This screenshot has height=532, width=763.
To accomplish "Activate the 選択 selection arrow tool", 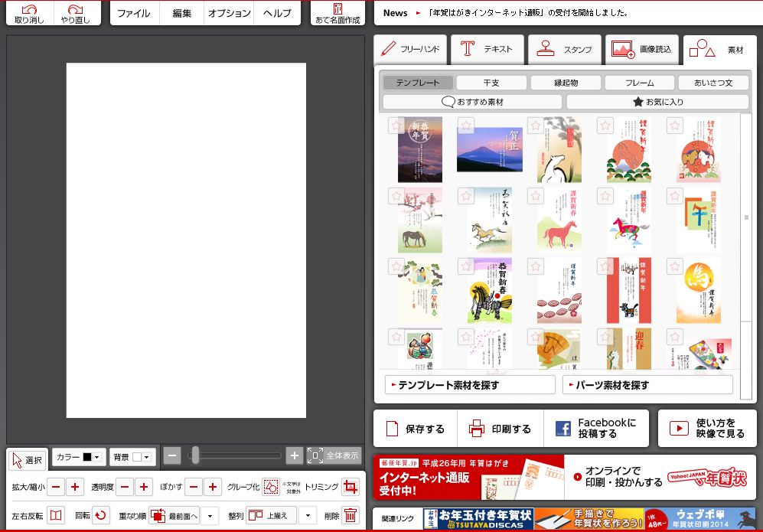I will (28, 459).
